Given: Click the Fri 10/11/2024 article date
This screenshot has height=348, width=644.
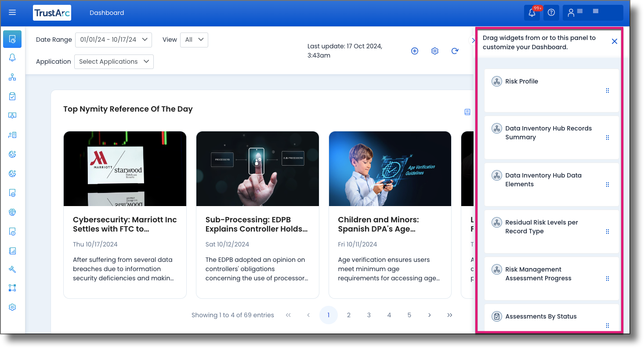Looking at the screenshot, I should 358,244.
